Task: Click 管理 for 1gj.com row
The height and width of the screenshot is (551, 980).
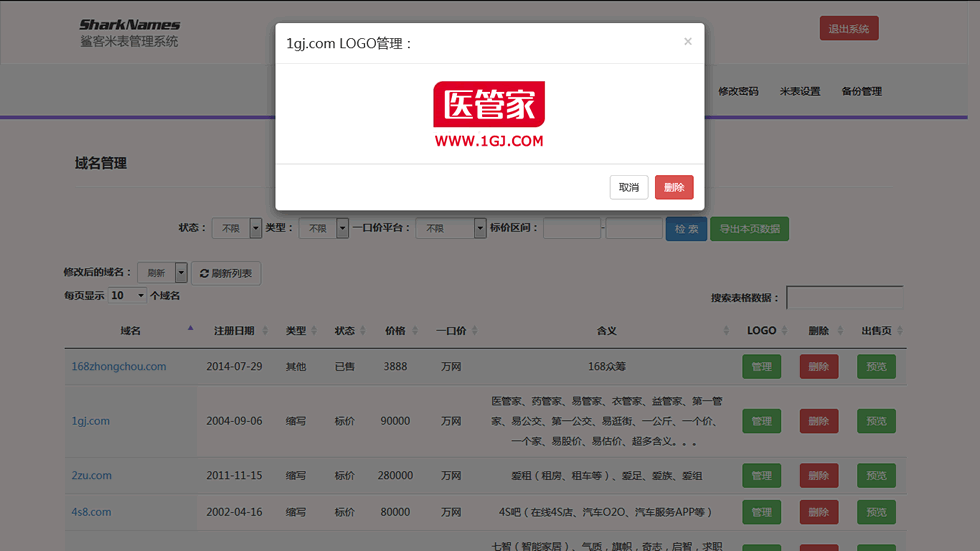Action: (761, 421)
